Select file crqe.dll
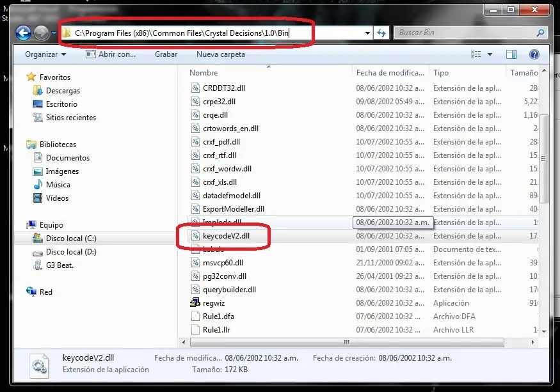This screenshot has width=560, height=392. pyautogui.click(x=215, y=115)
